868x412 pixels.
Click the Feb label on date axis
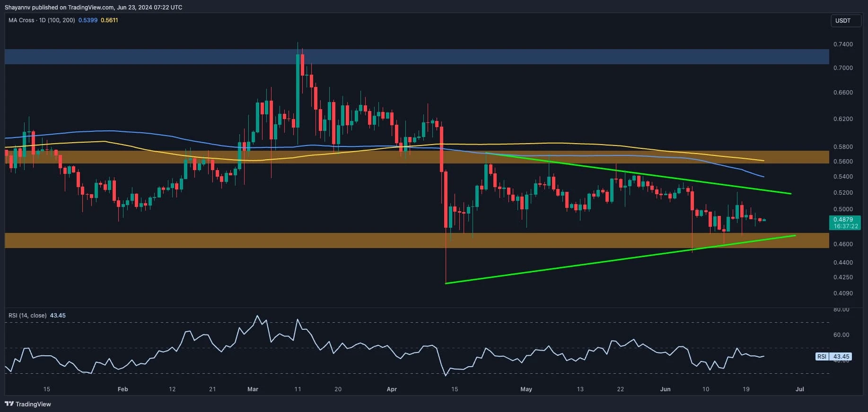pos(123,389)
